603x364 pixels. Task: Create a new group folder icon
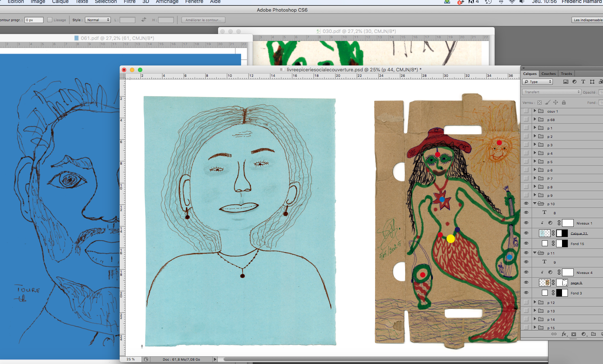coord(593,334)
